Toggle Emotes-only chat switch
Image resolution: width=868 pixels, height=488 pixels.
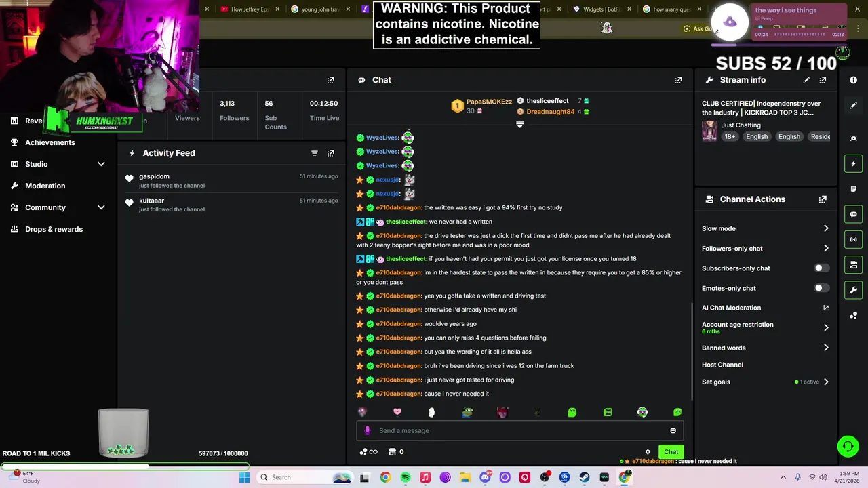click(821, 288)
